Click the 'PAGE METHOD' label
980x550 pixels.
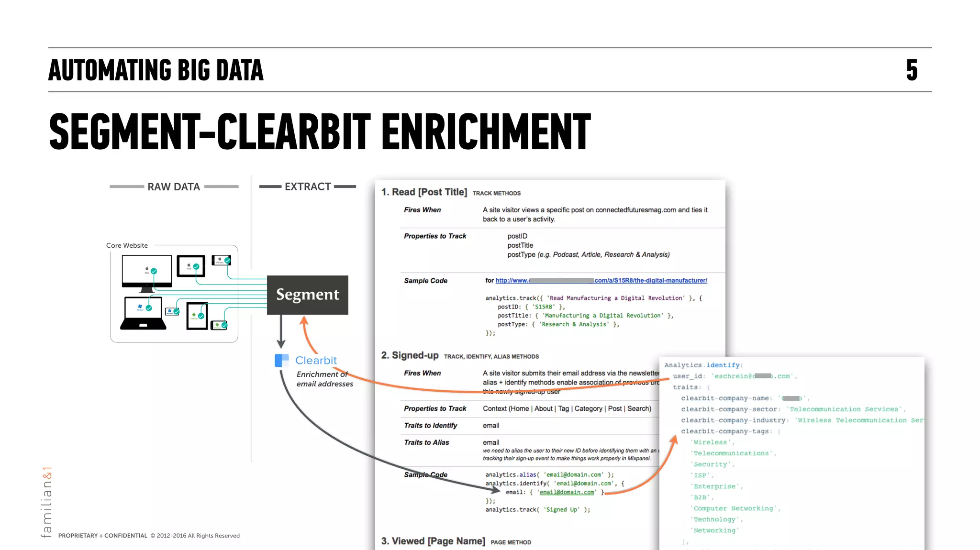tap(511, 542)
